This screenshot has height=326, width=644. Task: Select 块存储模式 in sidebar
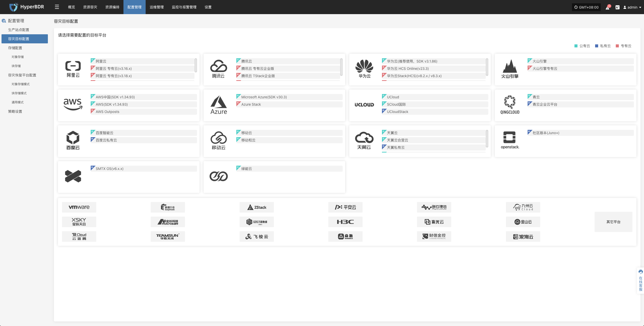(25, 93)
